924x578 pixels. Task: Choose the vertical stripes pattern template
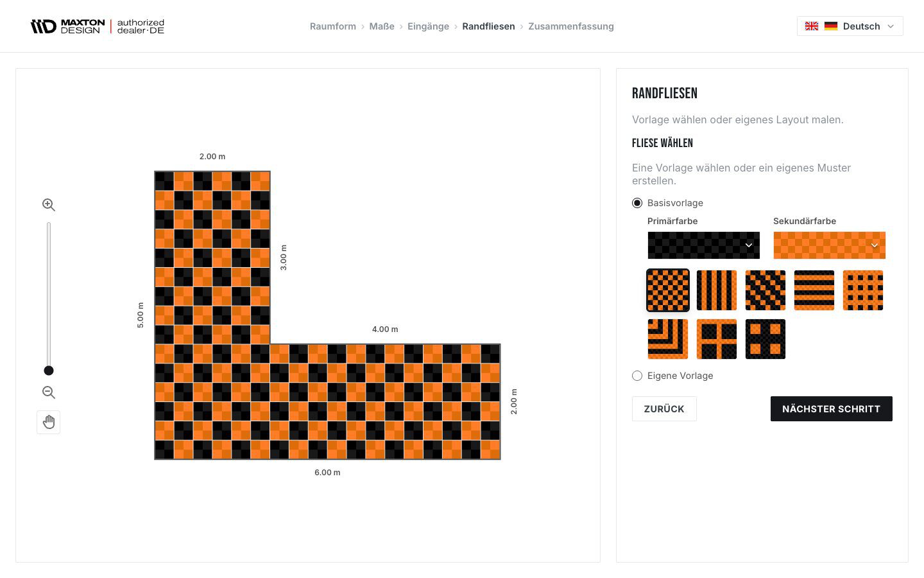(x=717, y=290)
